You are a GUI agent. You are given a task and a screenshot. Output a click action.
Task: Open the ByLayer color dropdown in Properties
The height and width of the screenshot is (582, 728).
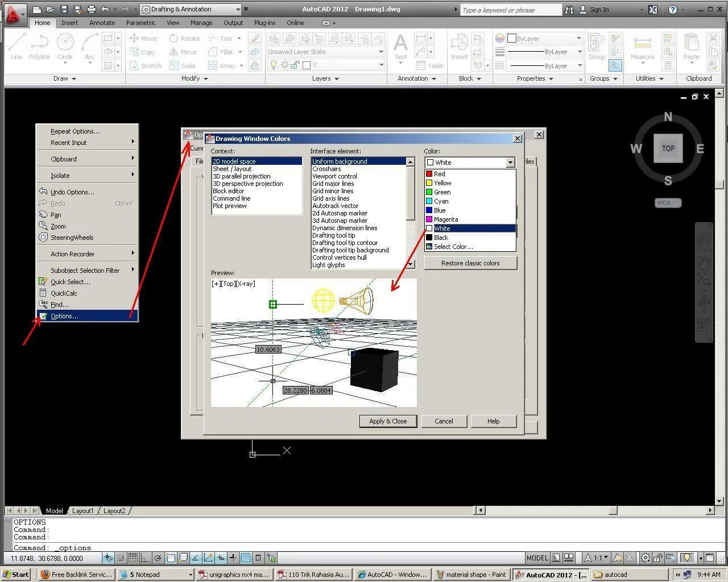544,38
